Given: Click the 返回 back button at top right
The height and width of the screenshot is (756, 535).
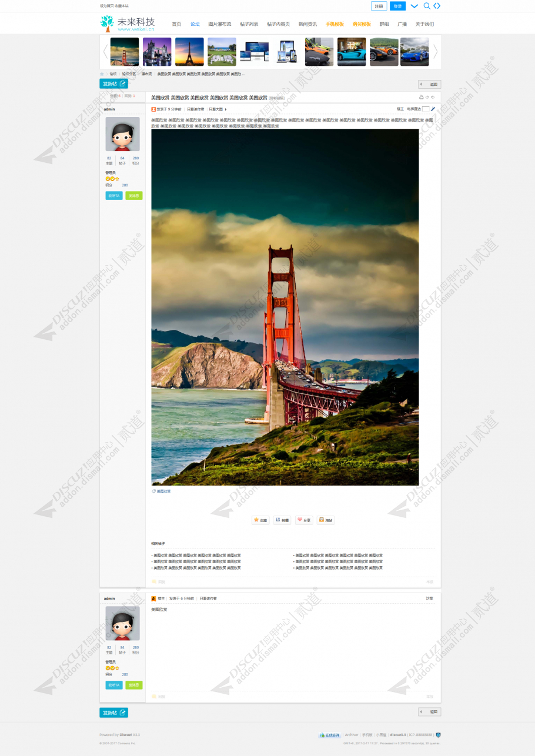Looking at the screenshot, I should click(429, 84).
